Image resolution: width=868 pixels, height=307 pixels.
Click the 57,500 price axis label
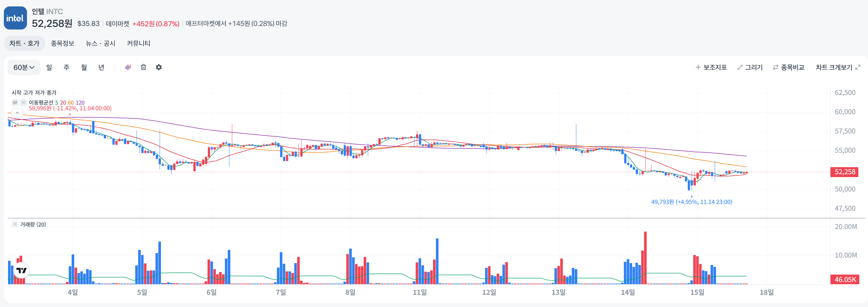click(x=845, y=131)
